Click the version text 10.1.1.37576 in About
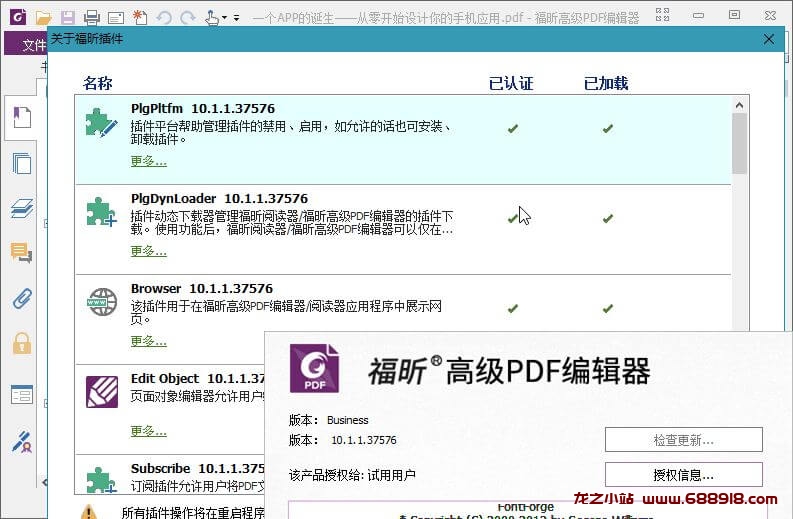 point(364,440)
